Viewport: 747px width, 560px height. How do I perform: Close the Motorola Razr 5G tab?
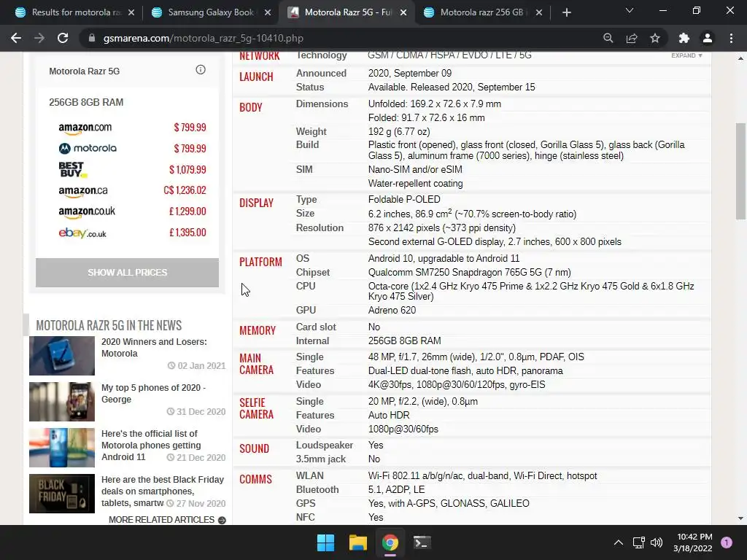point(403,12)
